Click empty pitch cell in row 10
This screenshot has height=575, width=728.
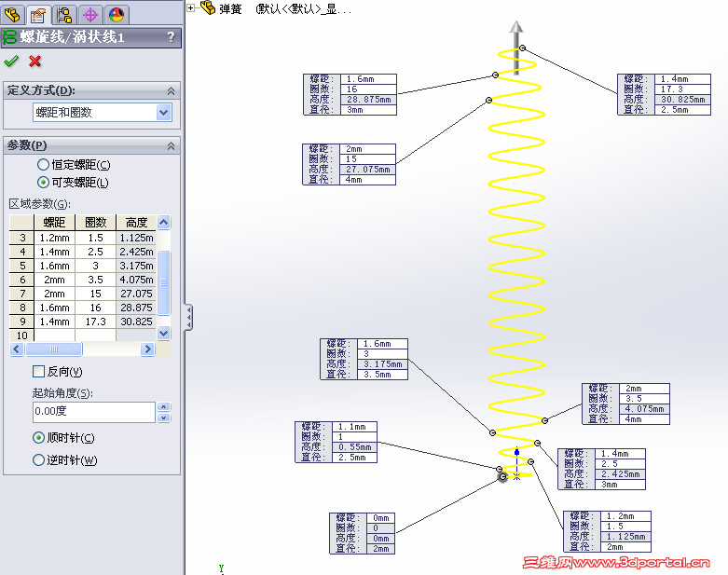coord(54,335)
